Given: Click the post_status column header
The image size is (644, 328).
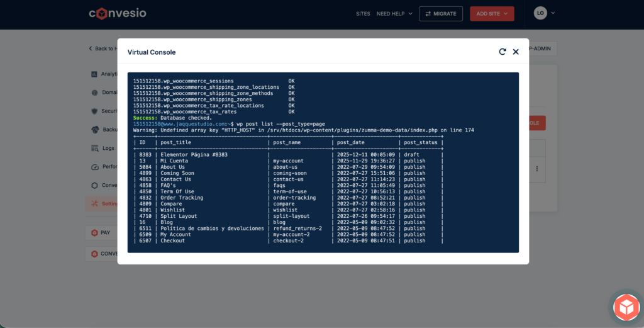Looking at the screenshot, I should pyautogui.click(x=421, y=142).
